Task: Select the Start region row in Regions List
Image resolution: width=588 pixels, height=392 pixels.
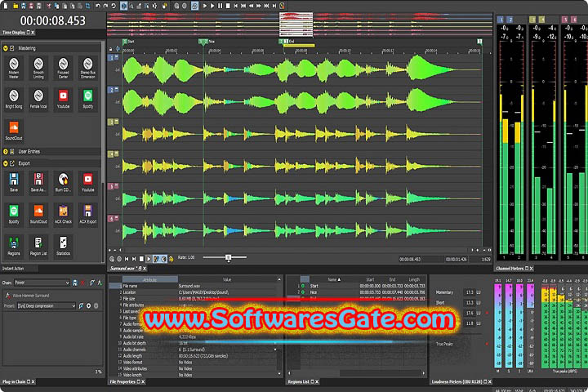Action: click(363, 286)
